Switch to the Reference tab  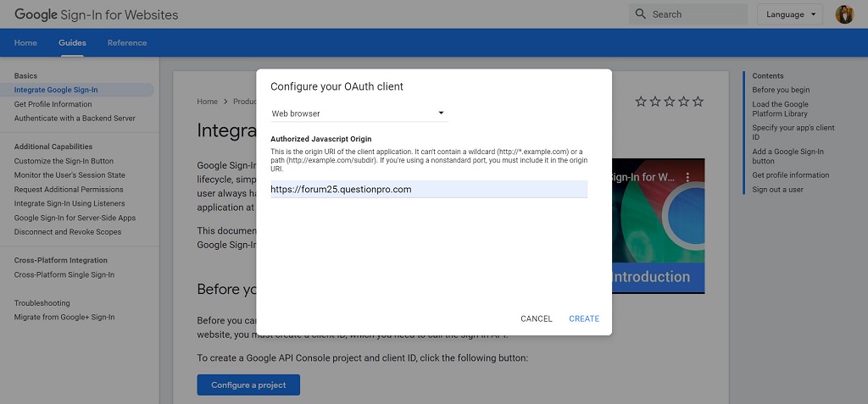pos(126,43)
